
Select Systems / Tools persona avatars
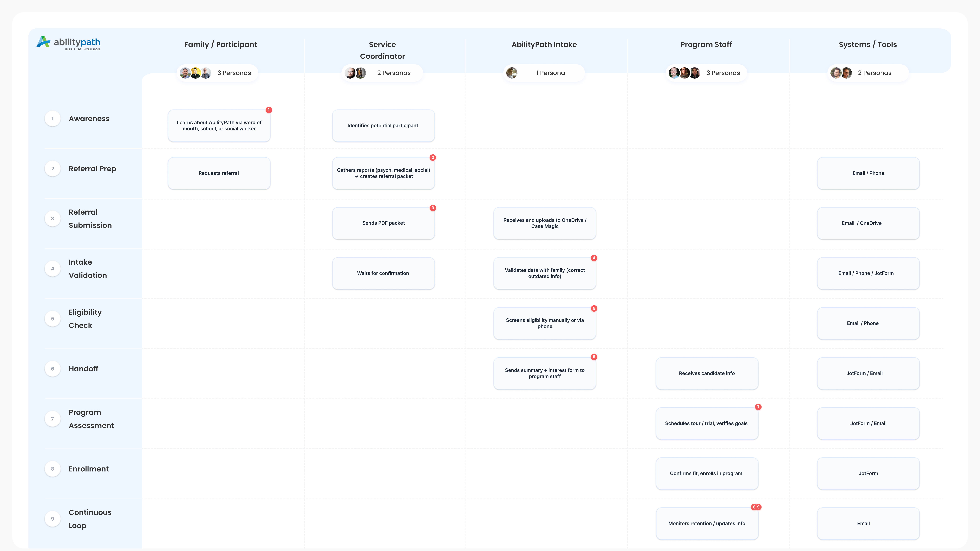(x=841, y=73)
